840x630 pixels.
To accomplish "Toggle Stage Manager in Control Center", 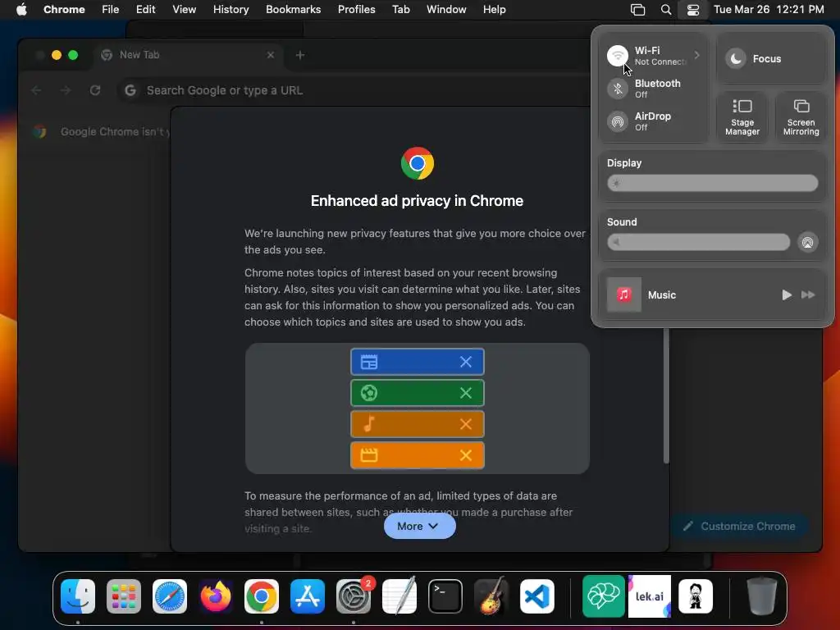I will [742, 117].
